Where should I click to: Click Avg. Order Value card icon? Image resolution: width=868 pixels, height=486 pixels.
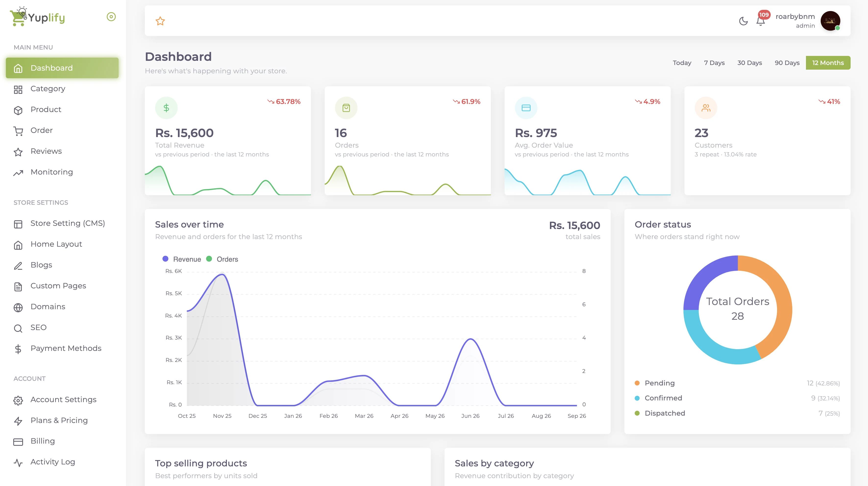[526, 108]
